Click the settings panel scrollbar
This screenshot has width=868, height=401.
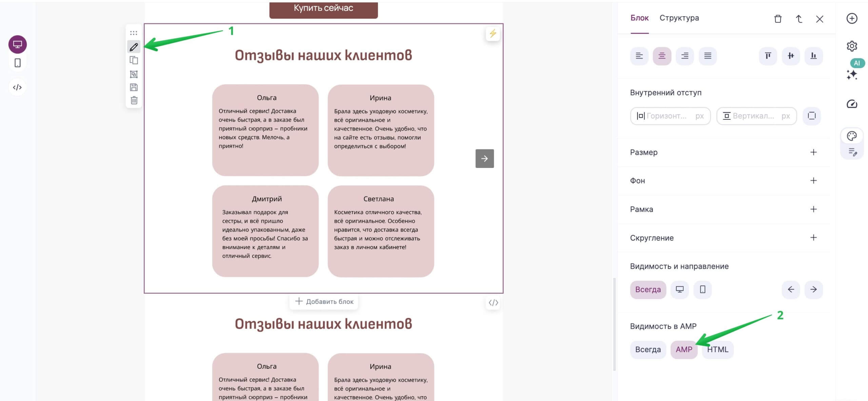coord(614,324)
